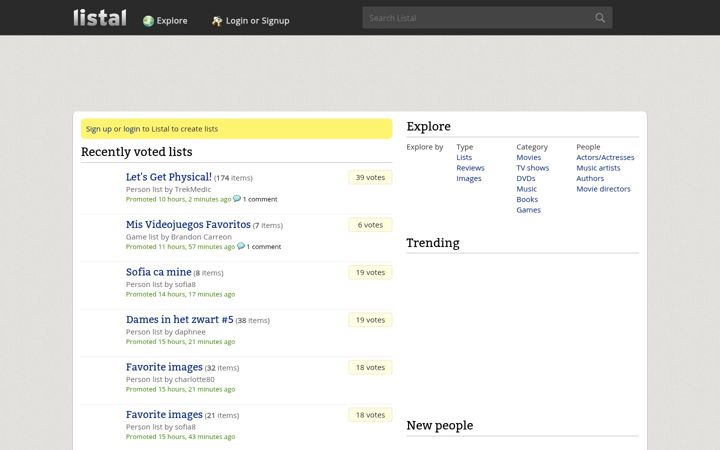The height and width of the screenshot is (450, 720).
Task: Click 'Person list by daphnee' text
Action: tap(166, 332)
